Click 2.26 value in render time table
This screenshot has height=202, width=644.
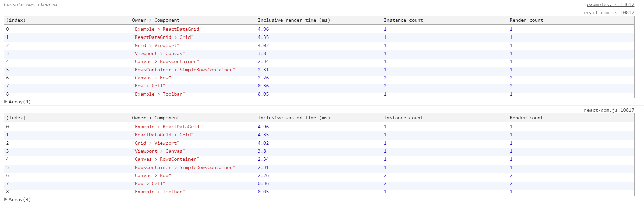pos(263,78)
